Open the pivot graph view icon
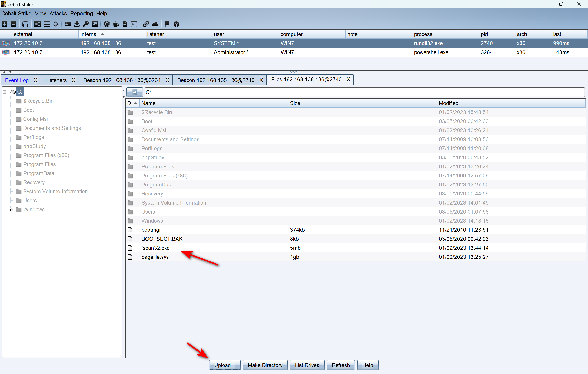Image resolution: width=588 pixels, height=374 pixels. (x=37, y=24)
